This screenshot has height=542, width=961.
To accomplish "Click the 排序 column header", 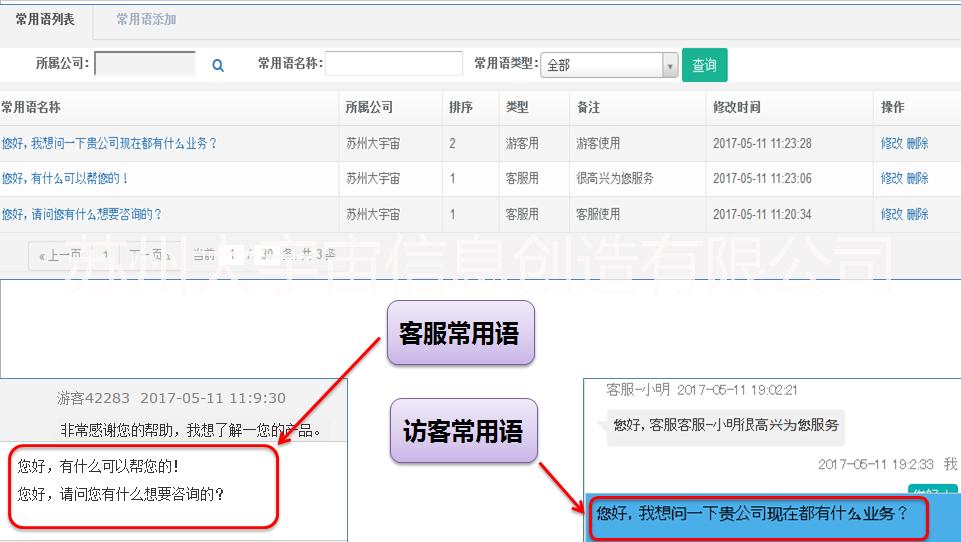I will tap(461, 107).
